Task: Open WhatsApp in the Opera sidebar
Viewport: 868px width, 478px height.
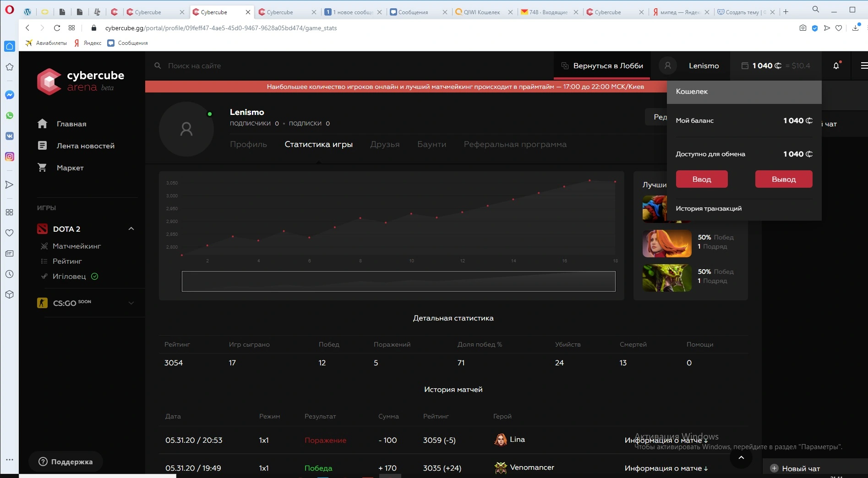Action: click(x=9, y=115)
